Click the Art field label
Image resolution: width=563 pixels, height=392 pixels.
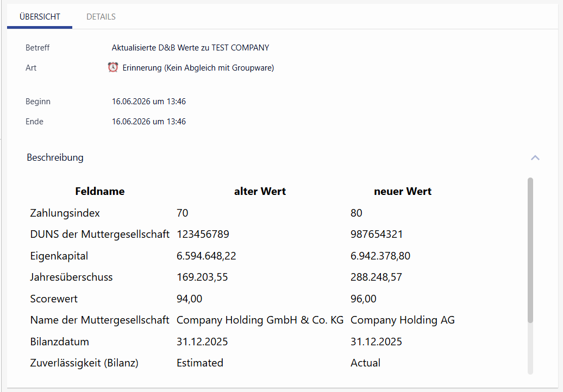31,68
